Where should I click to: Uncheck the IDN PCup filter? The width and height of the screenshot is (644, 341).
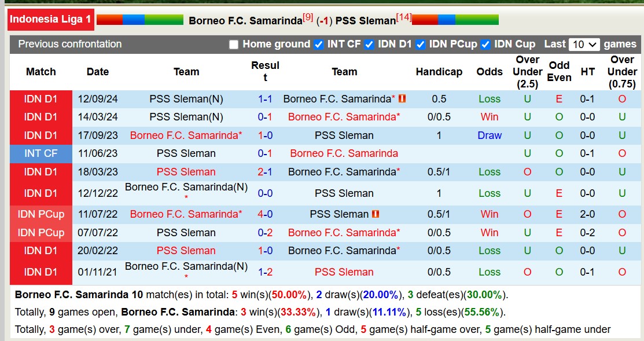[x=421, y=45]
